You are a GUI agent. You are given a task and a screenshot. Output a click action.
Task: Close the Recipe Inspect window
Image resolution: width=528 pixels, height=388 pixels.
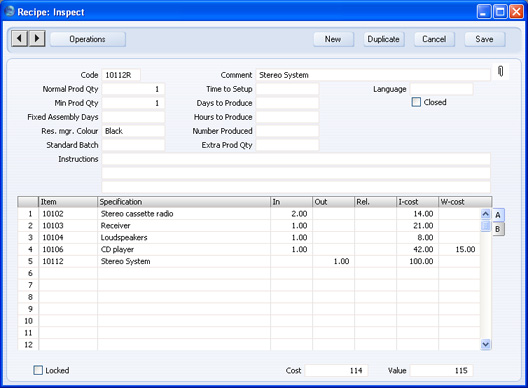point(516,12)
